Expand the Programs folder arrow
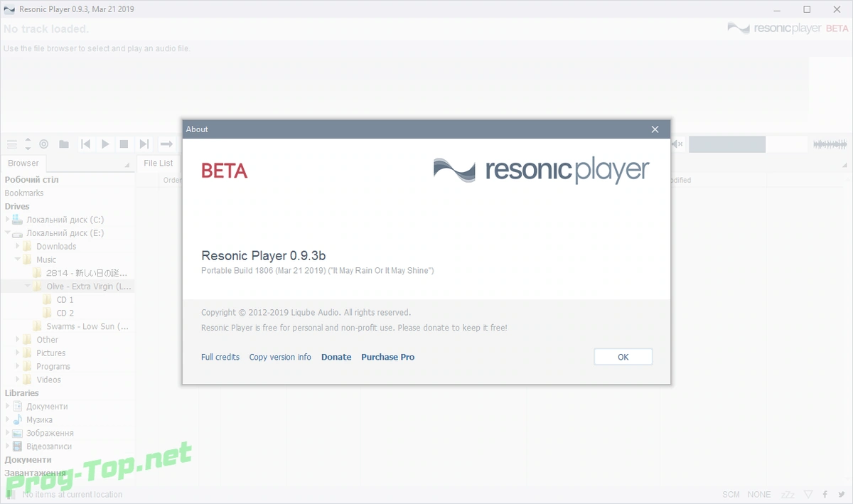This screenshot has width=853, height=504. 18,367
